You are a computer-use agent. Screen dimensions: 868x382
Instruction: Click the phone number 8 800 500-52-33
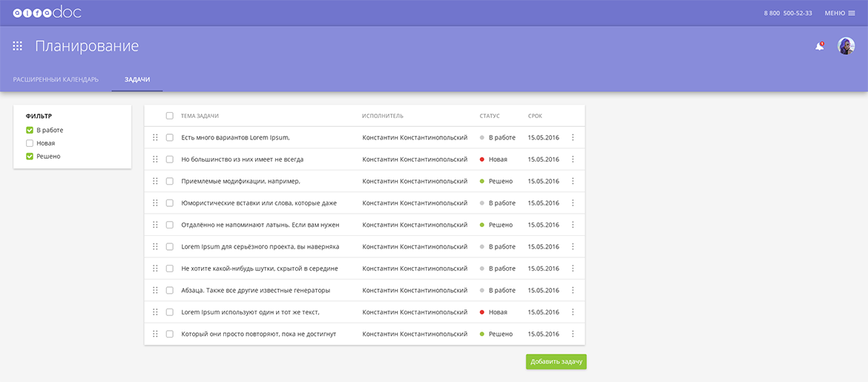pyautogui.click(x=788, y=13)
